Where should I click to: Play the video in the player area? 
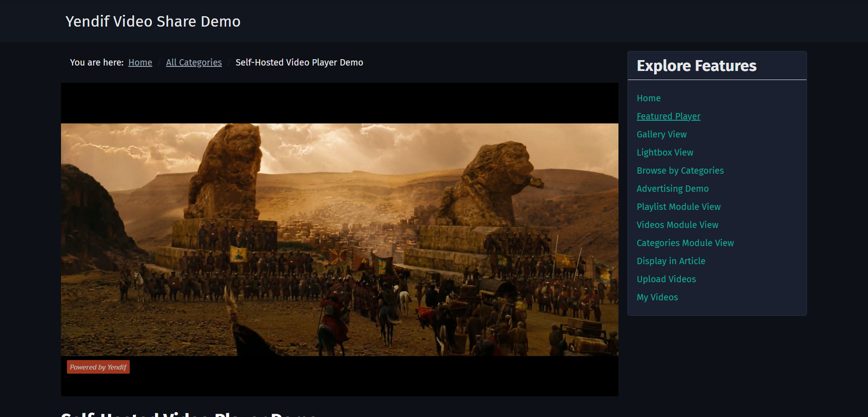340,239
